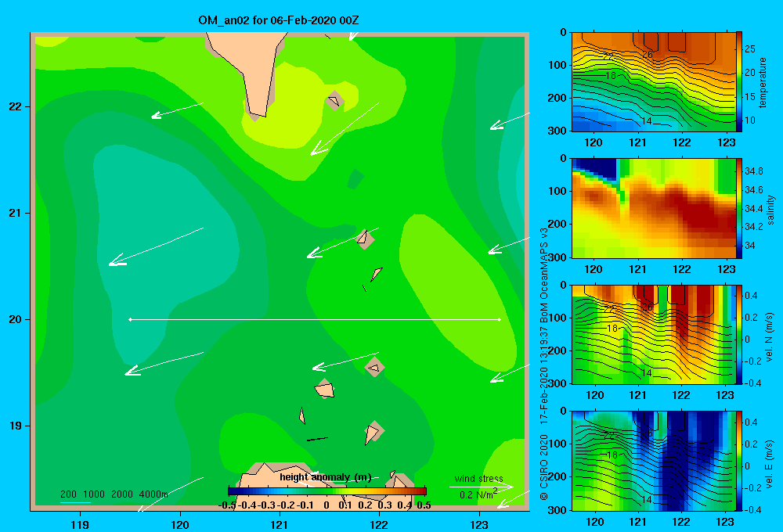
Task: Open the vel. N velocity section plot
Action: [x=654, y=334]
